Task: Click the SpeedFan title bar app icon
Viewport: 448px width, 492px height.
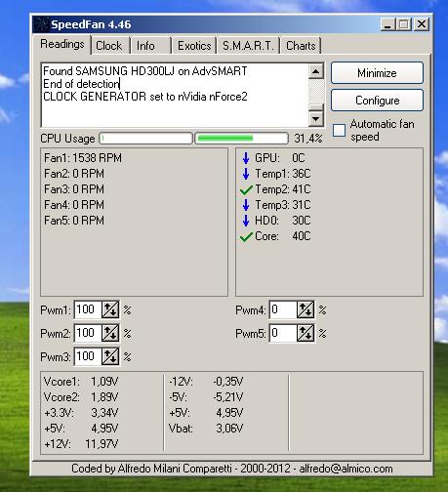Action: point(41,24)
